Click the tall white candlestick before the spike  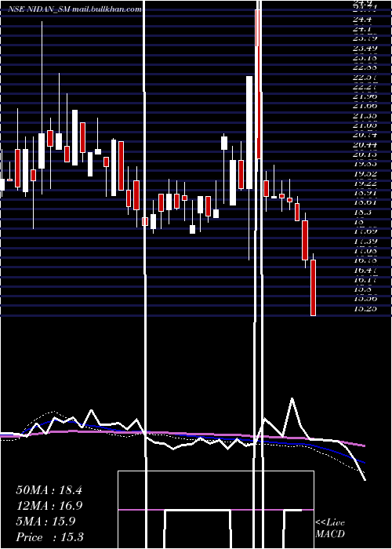pyautogui.click(x=249, y=133)
